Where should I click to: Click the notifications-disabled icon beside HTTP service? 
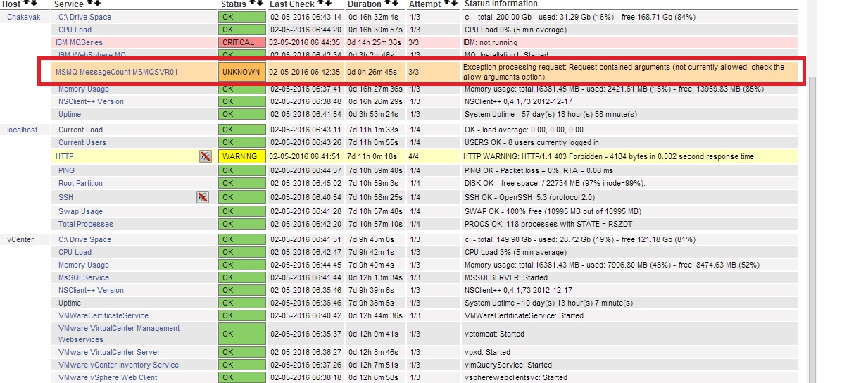pyautogui.click(x=206, y=156)
